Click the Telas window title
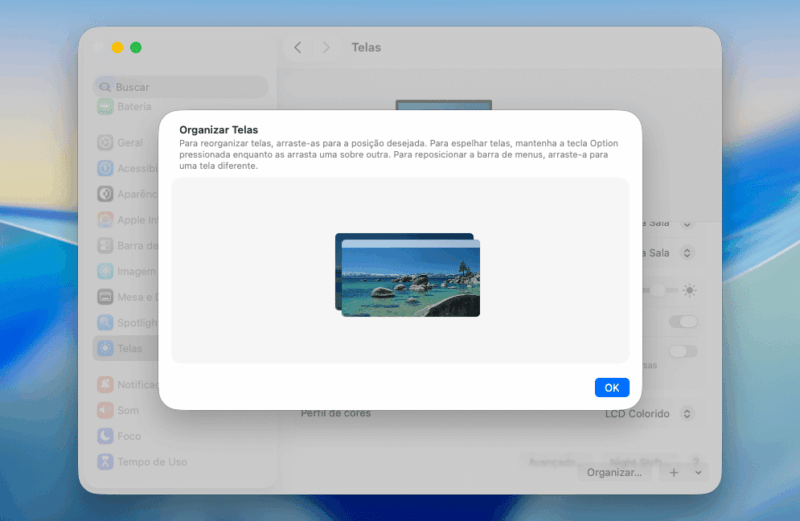Image resolution: width=800 pixels, height=521 pixels. (x=366, y=47)
